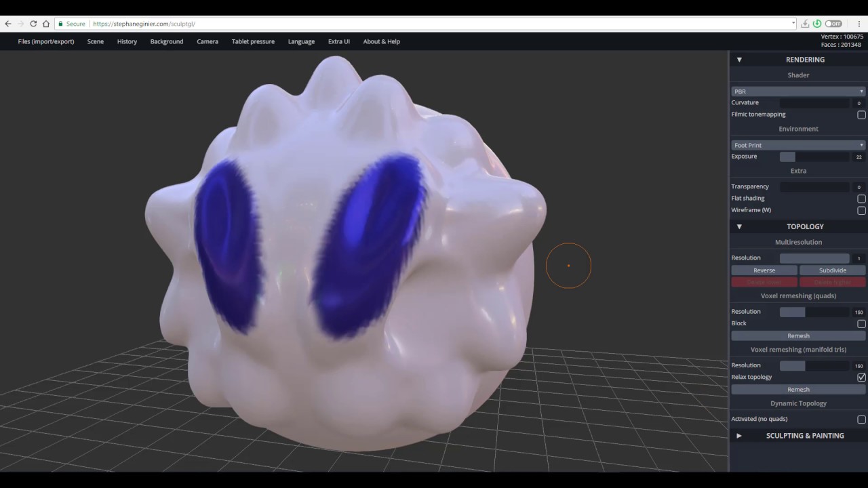This screenshot has width=868, height=488.
Task: Enable Flat shading checkbox
Action: click(x=861, y=199)
